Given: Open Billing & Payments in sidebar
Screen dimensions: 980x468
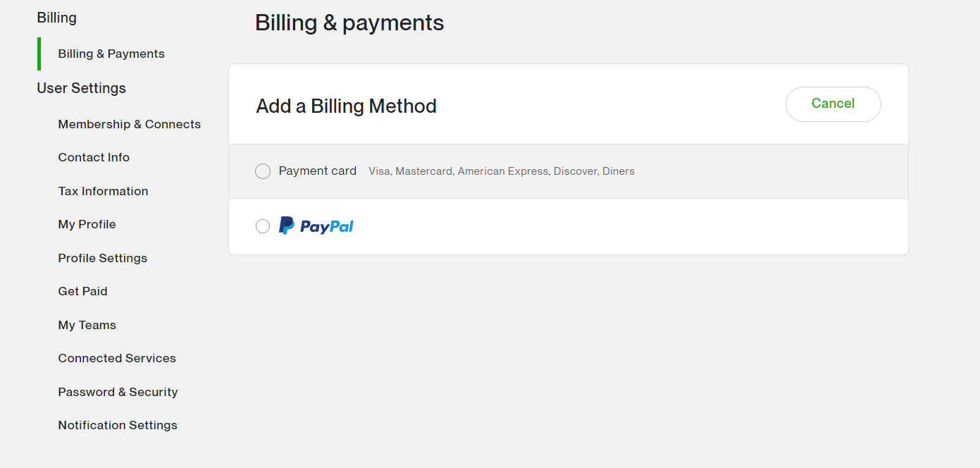Looking at the screenshot, I should pos(111,54).
